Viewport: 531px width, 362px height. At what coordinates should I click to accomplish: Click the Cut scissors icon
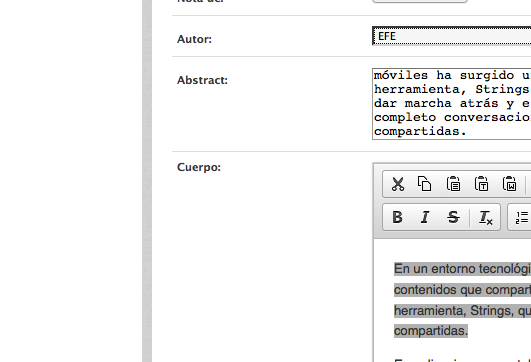[x=398, y=184]
